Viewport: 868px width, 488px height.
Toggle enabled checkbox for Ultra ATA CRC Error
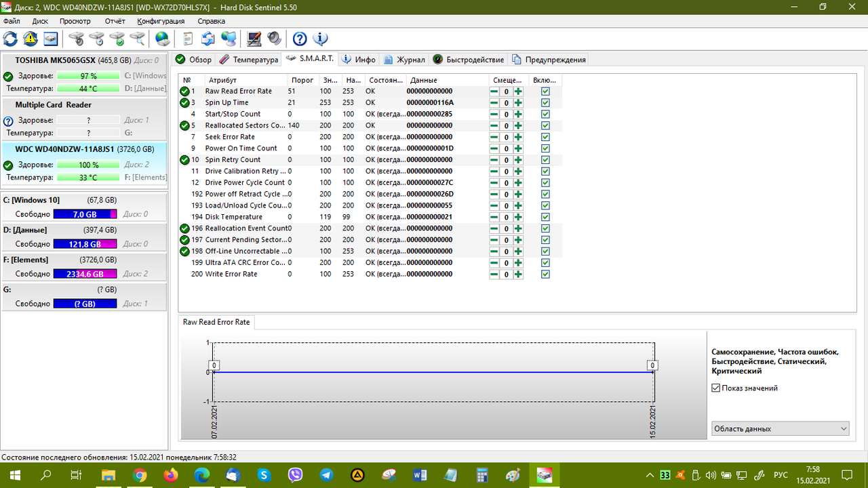(x=545, y=263)
